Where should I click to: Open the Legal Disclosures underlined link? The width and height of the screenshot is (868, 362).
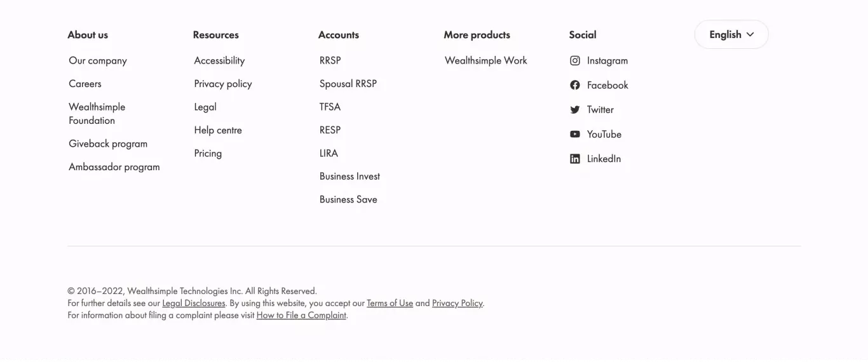(x=194, y=303)
